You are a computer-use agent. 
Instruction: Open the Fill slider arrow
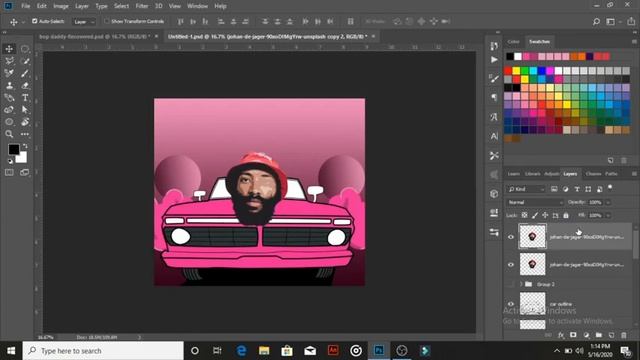coord(608,215)
